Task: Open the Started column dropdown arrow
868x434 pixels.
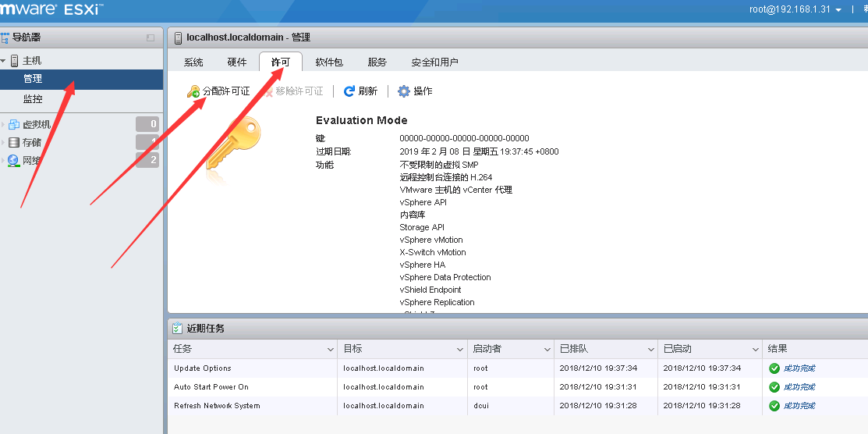Action: click(756, 350)
